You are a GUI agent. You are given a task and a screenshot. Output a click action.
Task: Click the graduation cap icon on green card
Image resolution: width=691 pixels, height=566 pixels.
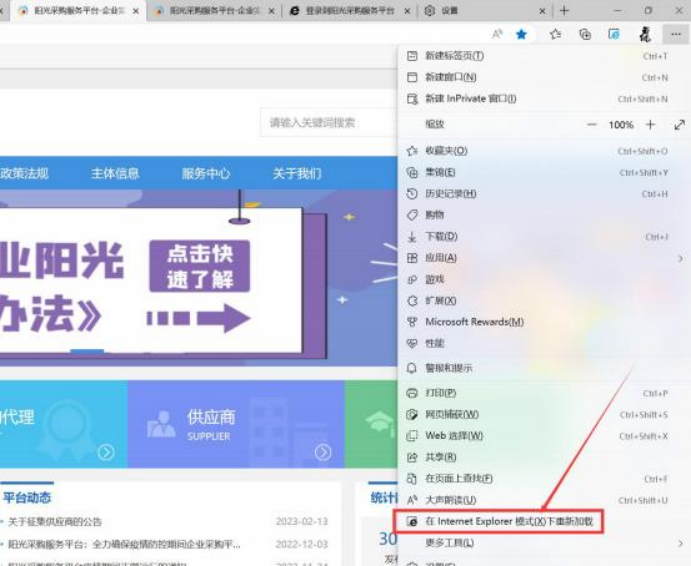click(379, 423)
